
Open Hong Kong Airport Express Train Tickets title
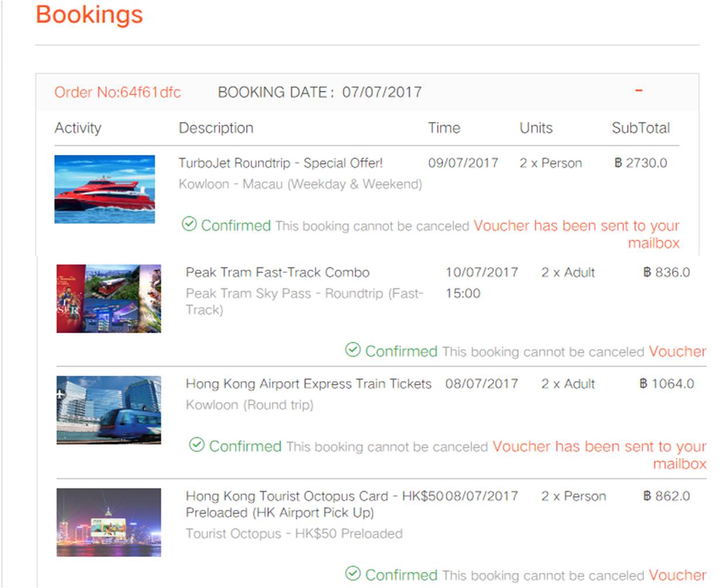(x=309, y=384)
